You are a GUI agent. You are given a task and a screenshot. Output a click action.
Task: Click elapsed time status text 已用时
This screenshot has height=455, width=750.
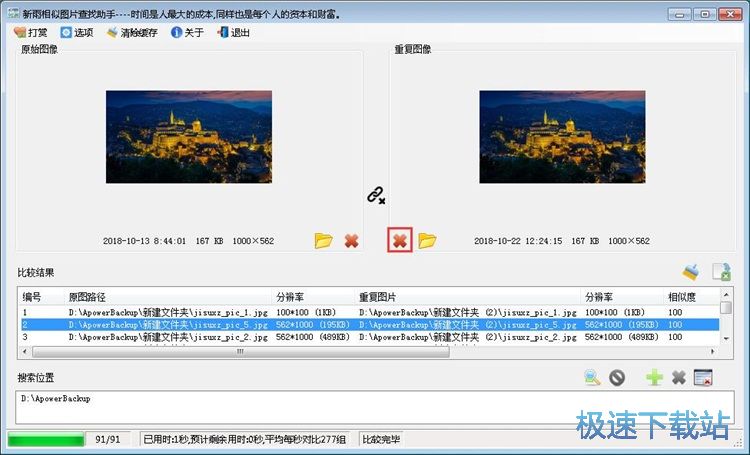(x=244, y=439)
